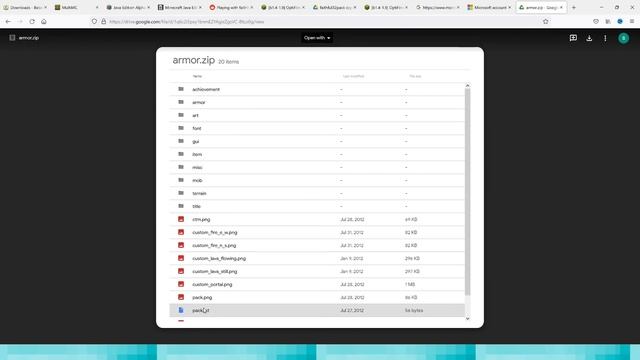Open the Pocket save icon in toolbar
The height and width of the screenshot is (360, 640).
(x=596, y=21)
